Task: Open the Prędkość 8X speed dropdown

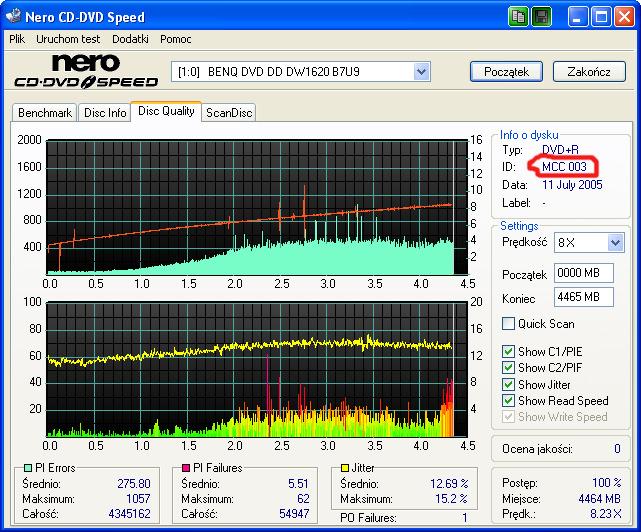Action: 615,243
